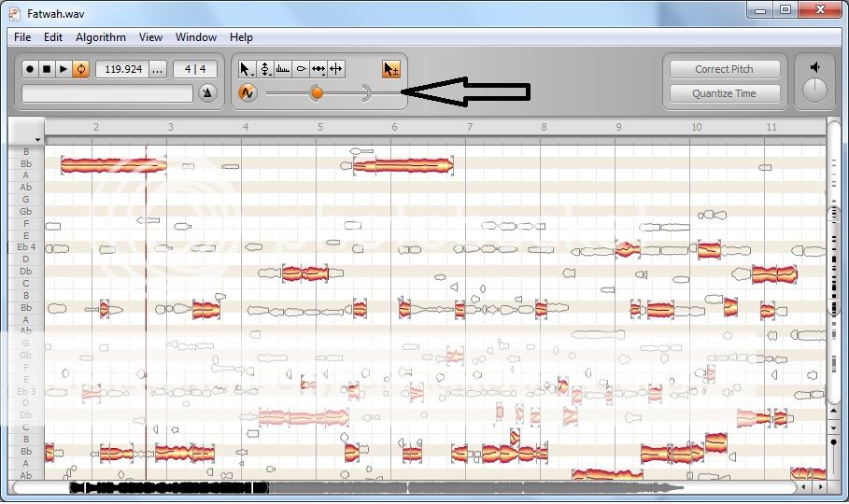Open the tempo options ellipsis button
The height and width of the screenshot is (504, 849).
click(158, 69)
